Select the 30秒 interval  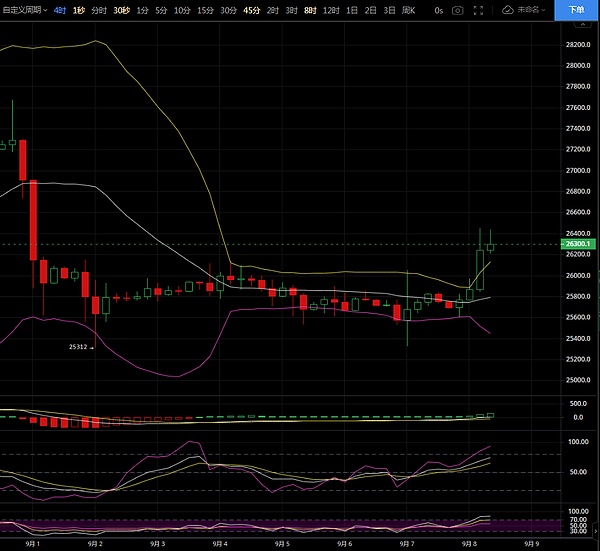coord(121,10)
